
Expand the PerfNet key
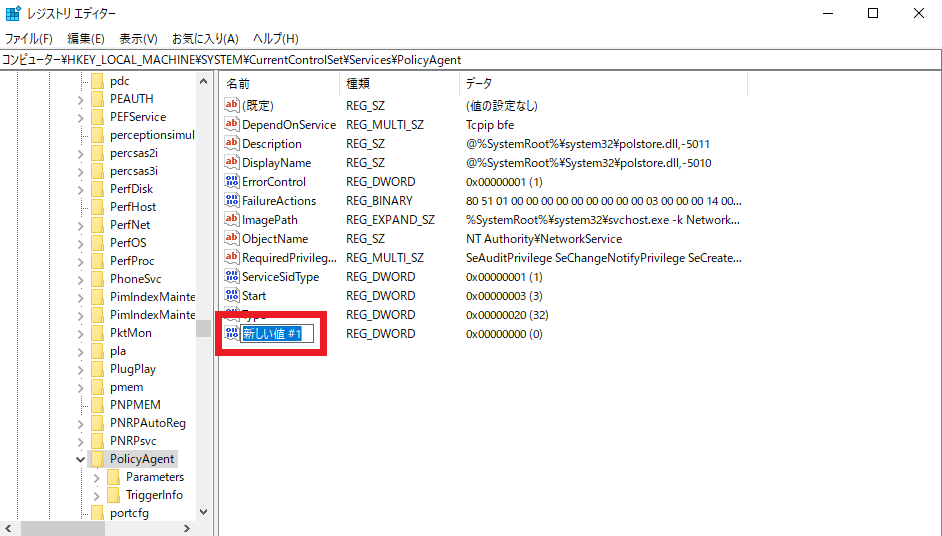pos(81,226)
